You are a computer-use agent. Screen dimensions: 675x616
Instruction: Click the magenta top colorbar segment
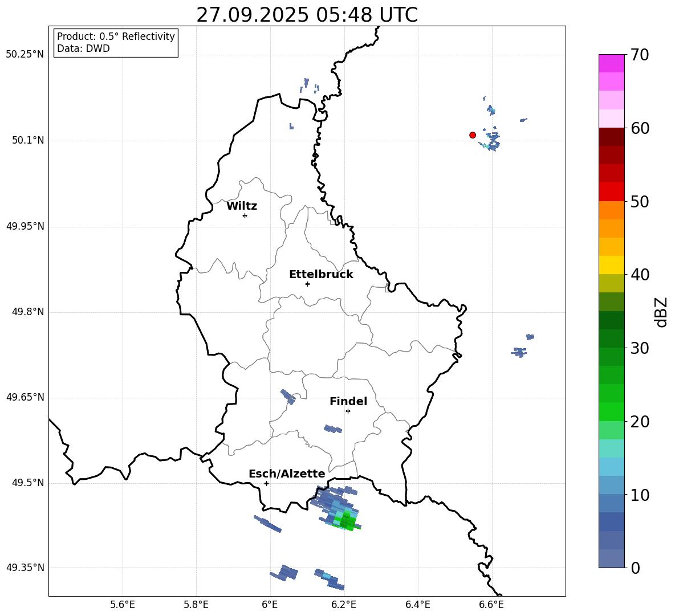(x=611, y=63)
